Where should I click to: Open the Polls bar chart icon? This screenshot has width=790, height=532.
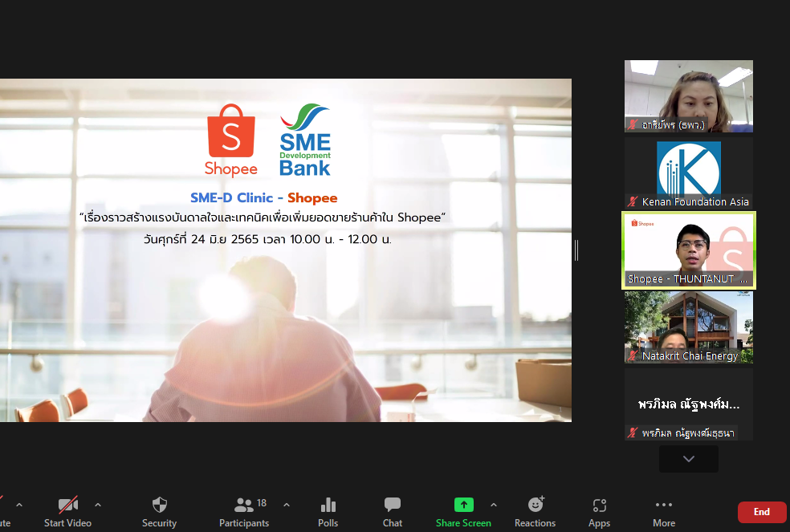coord(328,505)
